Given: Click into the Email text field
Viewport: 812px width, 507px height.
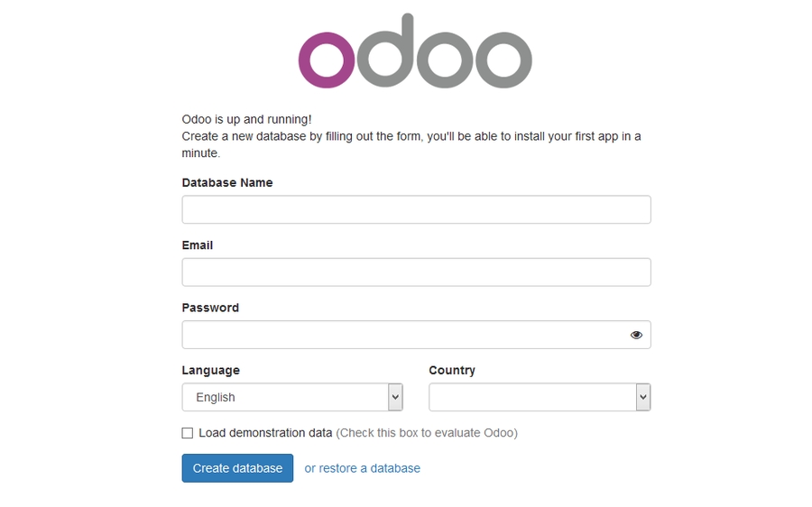Looking at the screenshot, I should 416,272.
